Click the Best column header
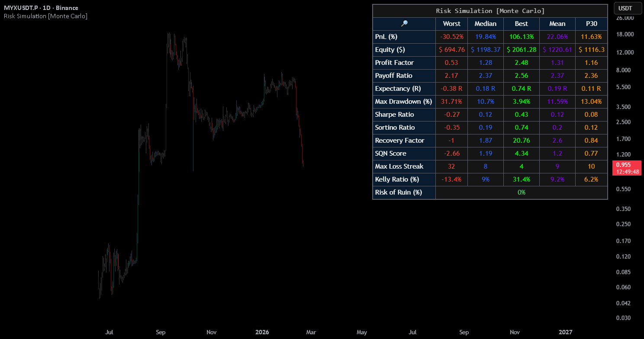Viewport: 644px width, 339px height. [522, 24]
